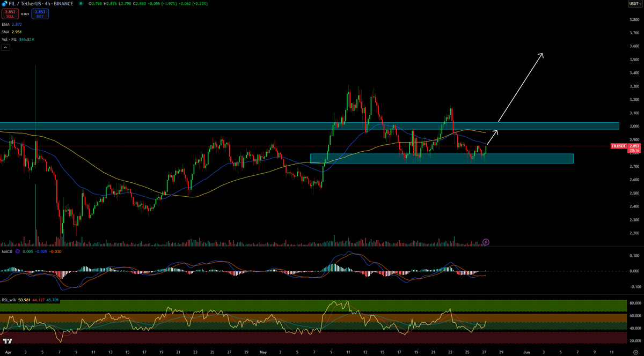Select the SMA indicator legend
Screen dimensions: 644x356
(x=12, y=33)
